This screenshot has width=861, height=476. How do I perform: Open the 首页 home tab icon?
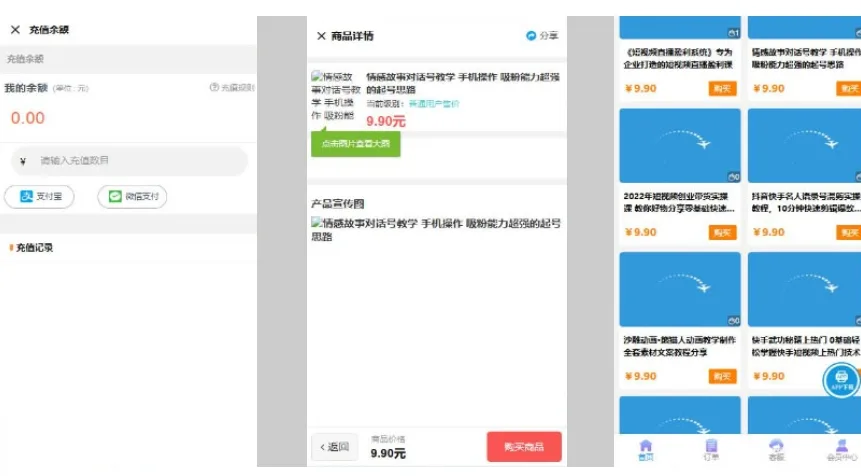pyautogui.click(x=645, y=447)
